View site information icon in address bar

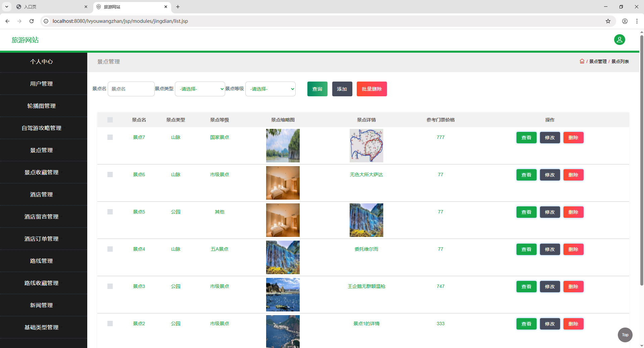coord(46,21)
